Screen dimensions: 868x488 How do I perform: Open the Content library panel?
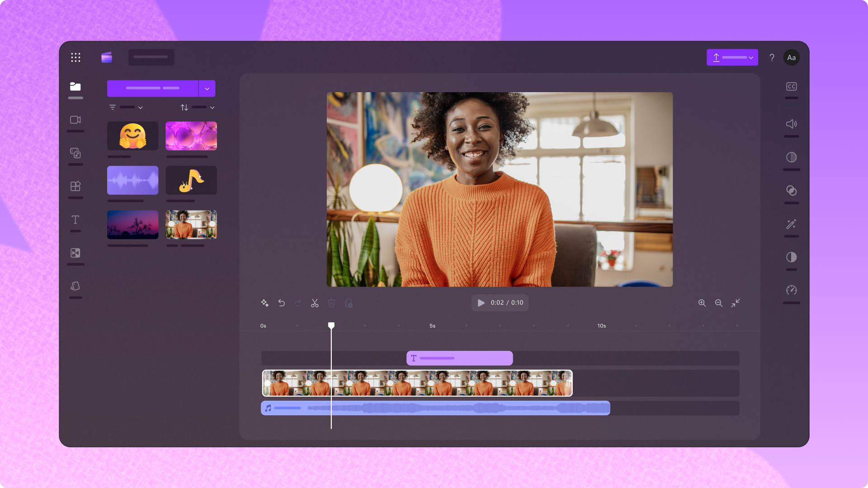[x=75, y=153]
